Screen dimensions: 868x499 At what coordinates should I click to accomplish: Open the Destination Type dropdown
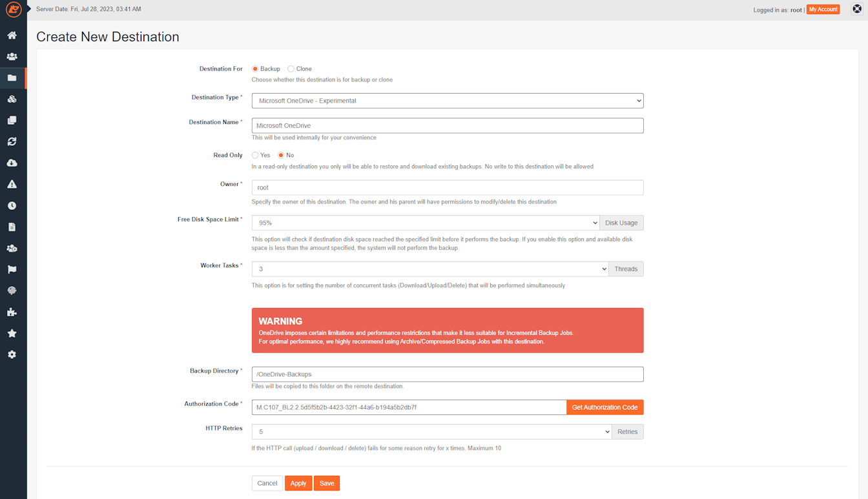448,101
